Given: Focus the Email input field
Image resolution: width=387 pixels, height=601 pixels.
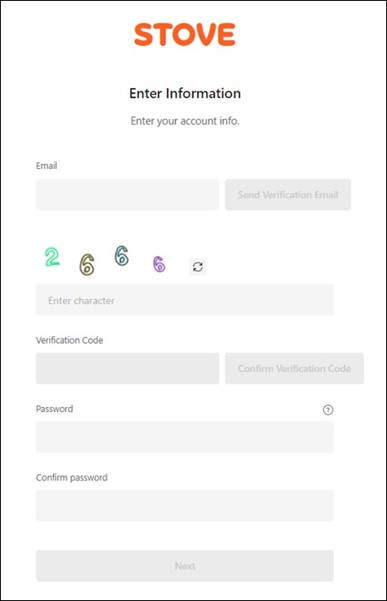Looking at the screenshot, I should (128, 195).
